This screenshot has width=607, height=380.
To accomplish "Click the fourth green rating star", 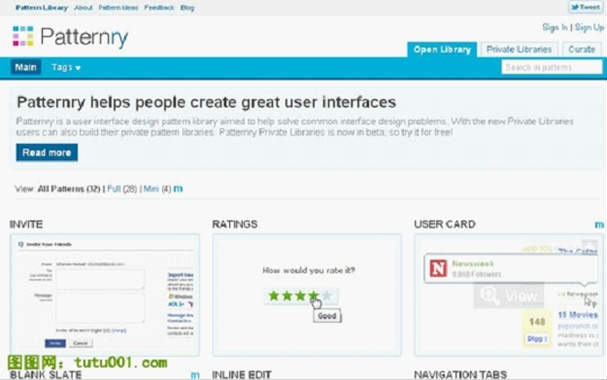I will click(x=313, y=296).
